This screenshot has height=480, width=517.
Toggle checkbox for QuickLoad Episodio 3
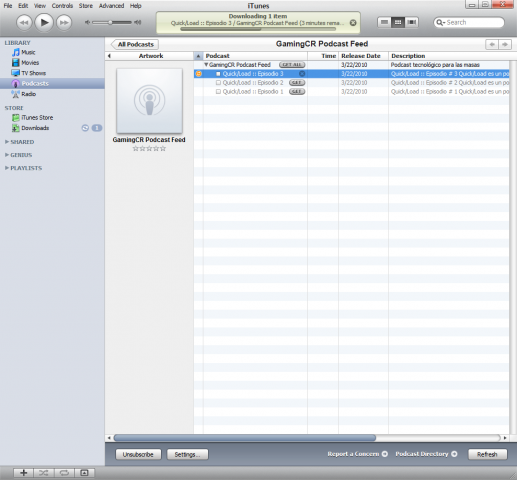tap(218, 74)
